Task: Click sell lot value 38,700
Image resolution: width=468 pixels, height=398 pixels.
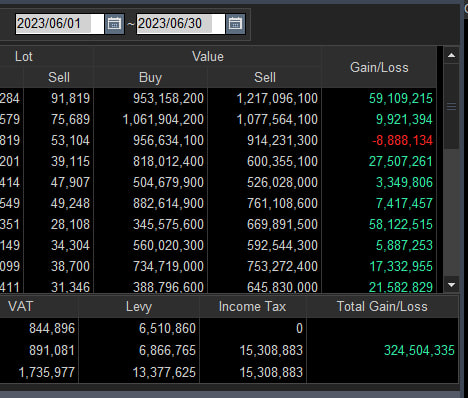Action: point(70,266)
